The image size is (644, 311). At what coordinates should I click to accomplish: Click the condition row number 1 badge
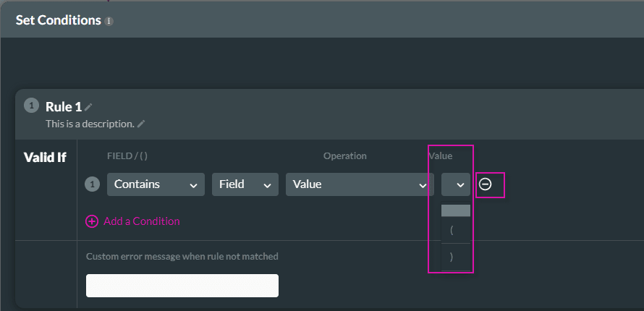[x=92, y=184]
